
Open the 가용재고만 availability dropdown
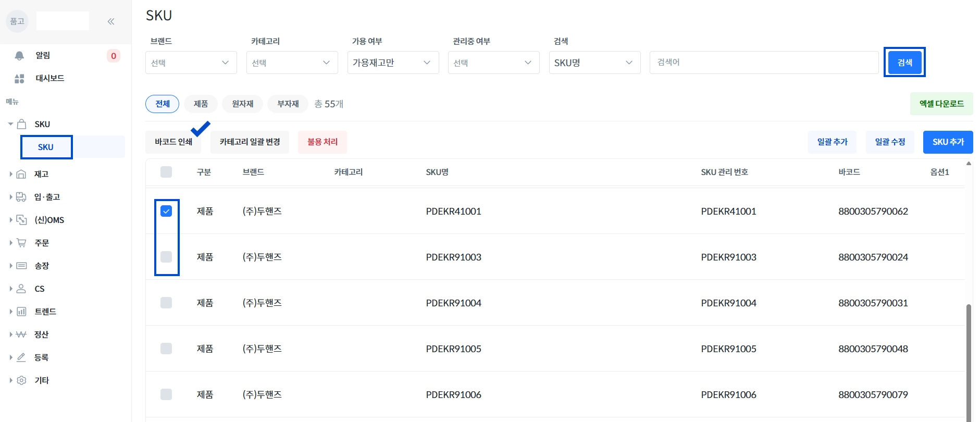pyautogui.click(x=393, y=63)
